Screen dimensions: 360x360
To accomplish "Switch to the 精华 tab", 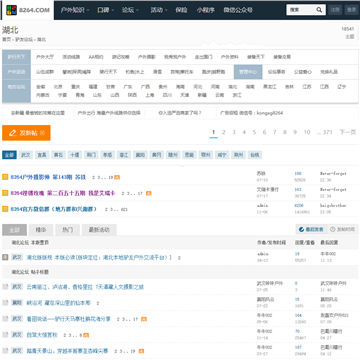I will point(41,230).
